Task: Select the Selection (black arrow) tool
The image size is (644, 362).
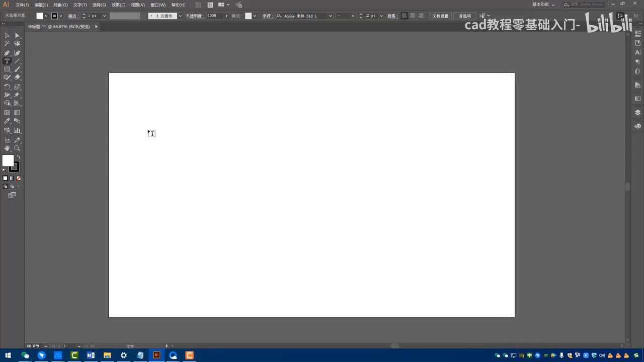Action: (x=7, y=35)
